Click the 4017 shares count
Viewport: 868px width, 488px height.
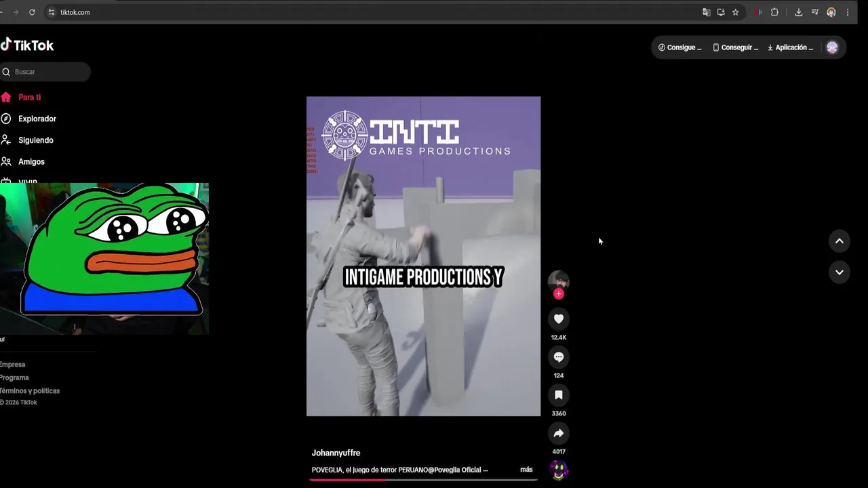point(559,451)
